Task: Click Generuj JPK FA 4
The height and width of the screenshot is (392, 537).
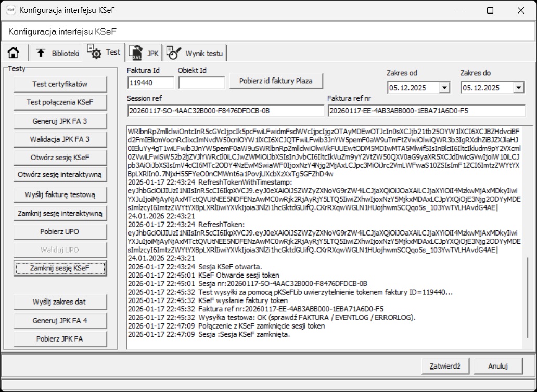Action: click(x=60, y=321)
